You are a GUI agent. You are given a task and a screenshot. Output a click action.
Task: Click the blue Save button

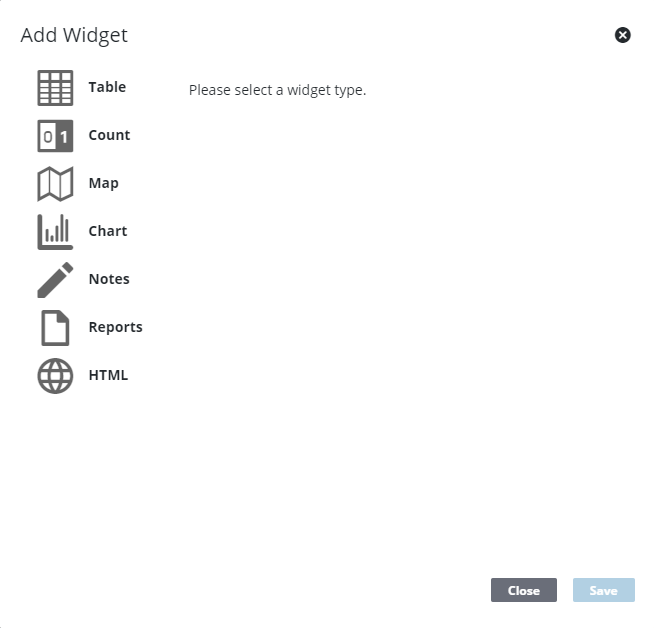(603, 590)
